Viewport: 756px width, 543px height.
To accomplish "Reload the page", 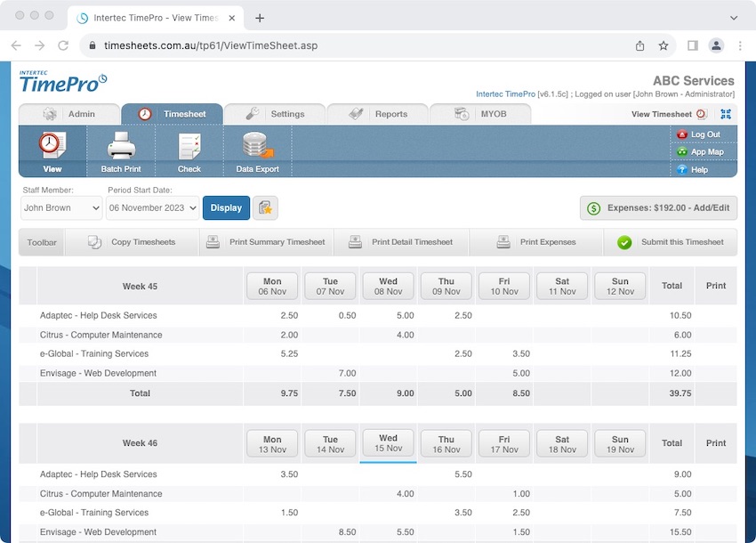I will click(63, 46).
